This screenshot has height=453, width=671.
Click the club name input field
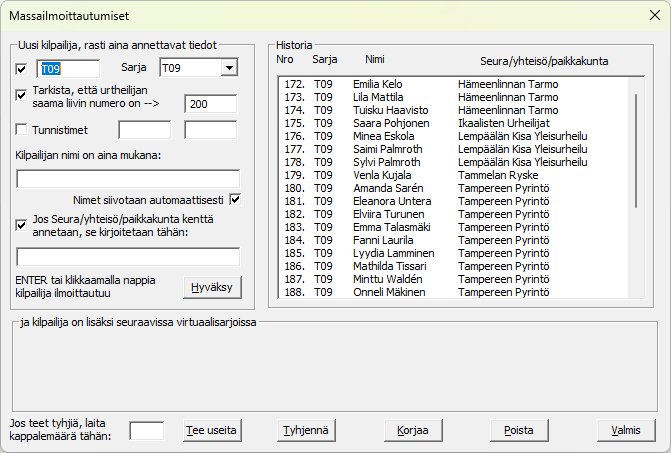point(128,257)
